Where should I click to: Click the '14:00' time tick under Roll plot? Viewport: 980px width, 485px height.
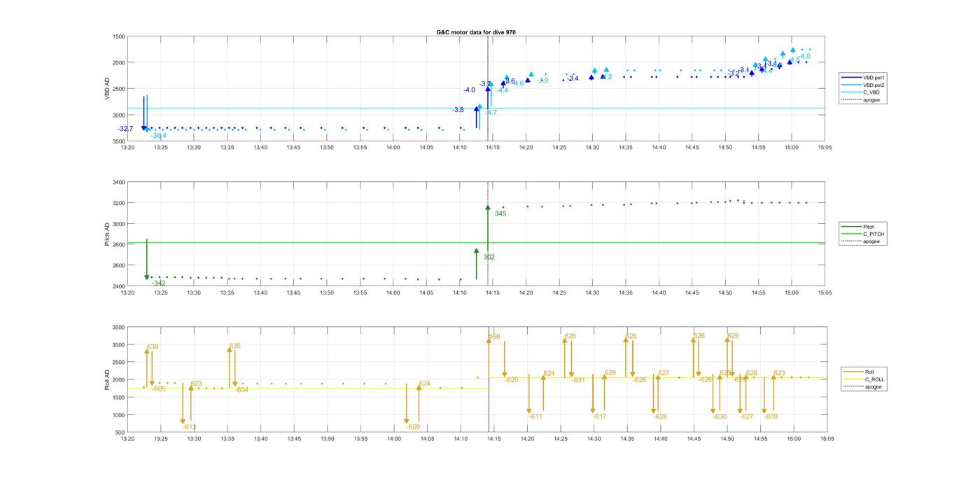(393, 439)
